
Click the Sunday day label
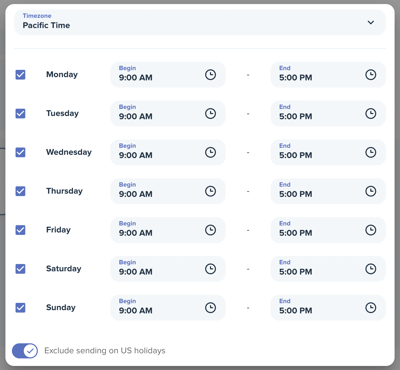61,308
